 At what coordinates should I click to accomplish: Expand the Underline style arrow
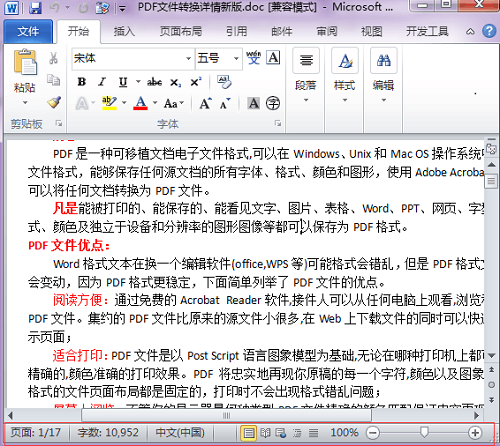coord(138,82)
